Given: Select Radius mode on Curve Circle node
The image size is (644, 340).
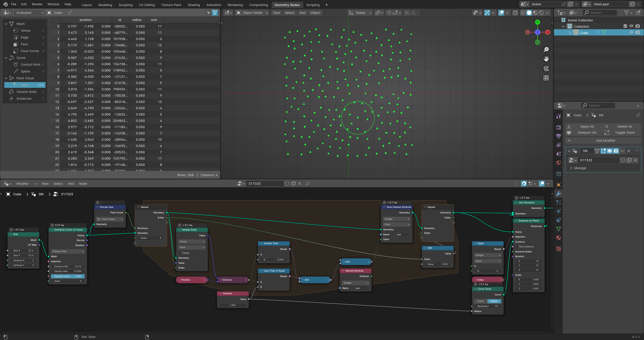Looking at the screenshot, I should tap(494, 301).
